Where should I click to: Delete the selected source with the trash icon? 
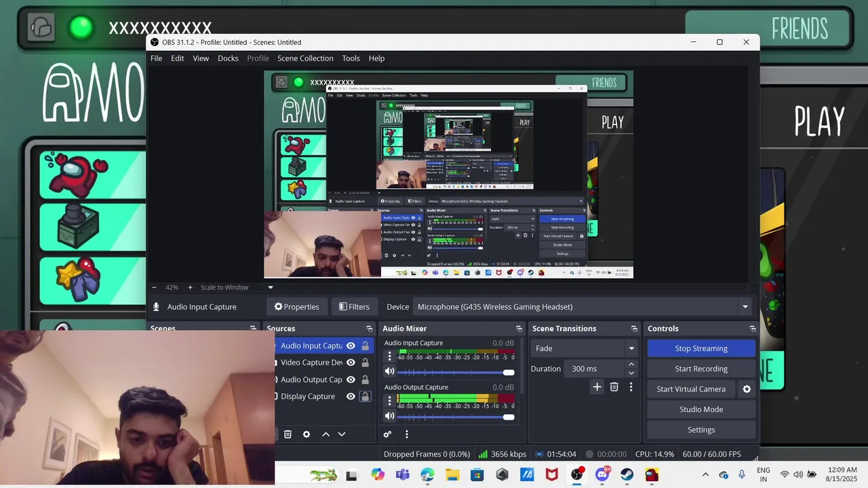(288, 434)
